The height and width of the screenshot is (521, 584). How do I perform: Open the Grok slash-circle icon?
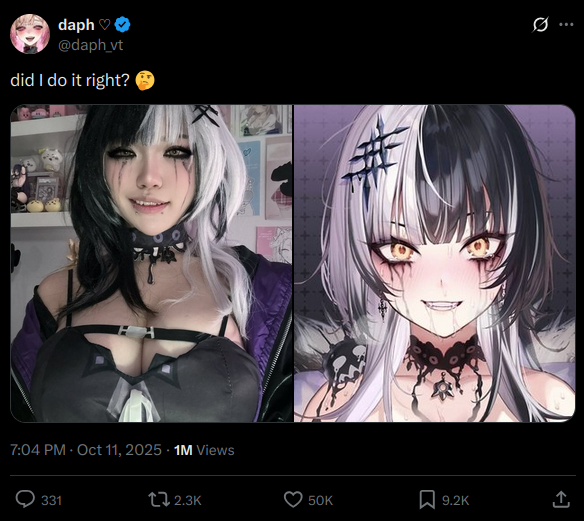540,25
